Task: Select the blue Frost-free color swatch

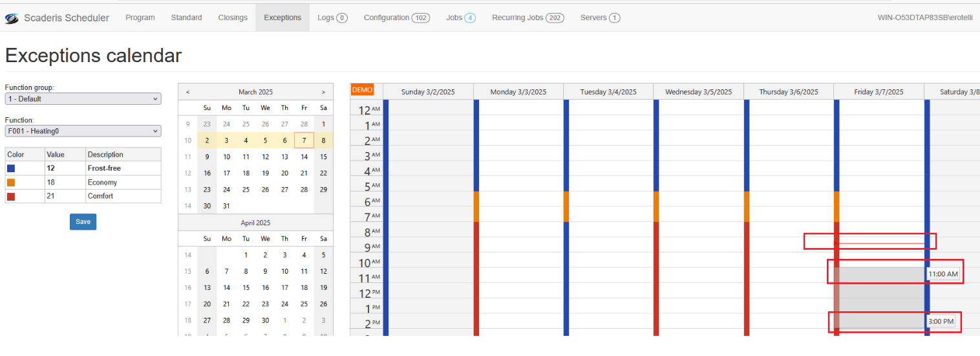Action: coord(11,168)
